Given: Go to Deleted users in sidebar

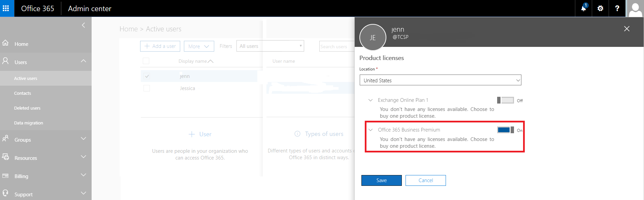Looking at the screenshot, I should [27, 108].
